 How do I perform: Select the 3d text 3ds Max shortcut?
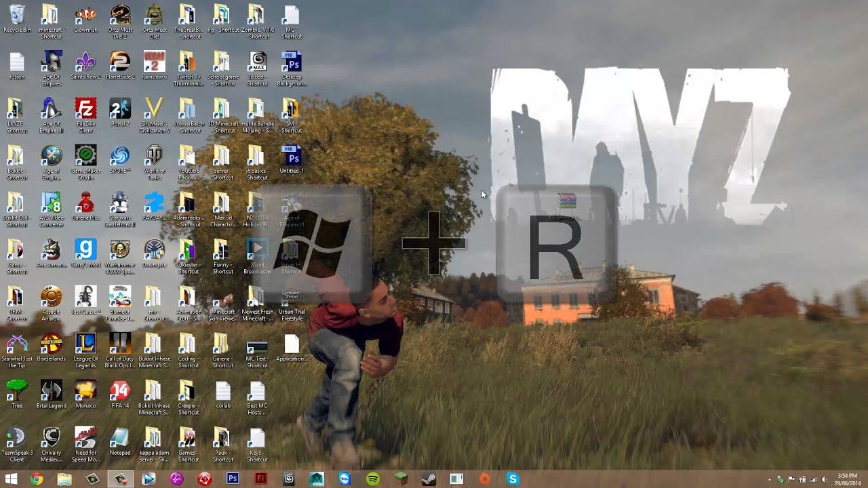(x=258, y=68)
